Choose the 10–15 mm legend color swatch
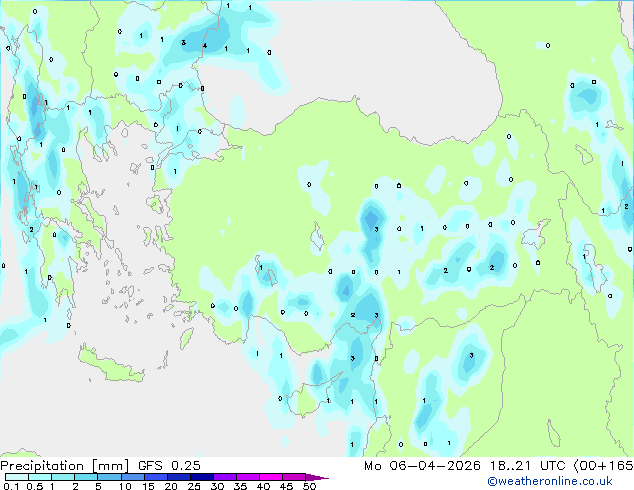Screen dimensions: 634x490 pyautogui.click(x=132, y=477)
